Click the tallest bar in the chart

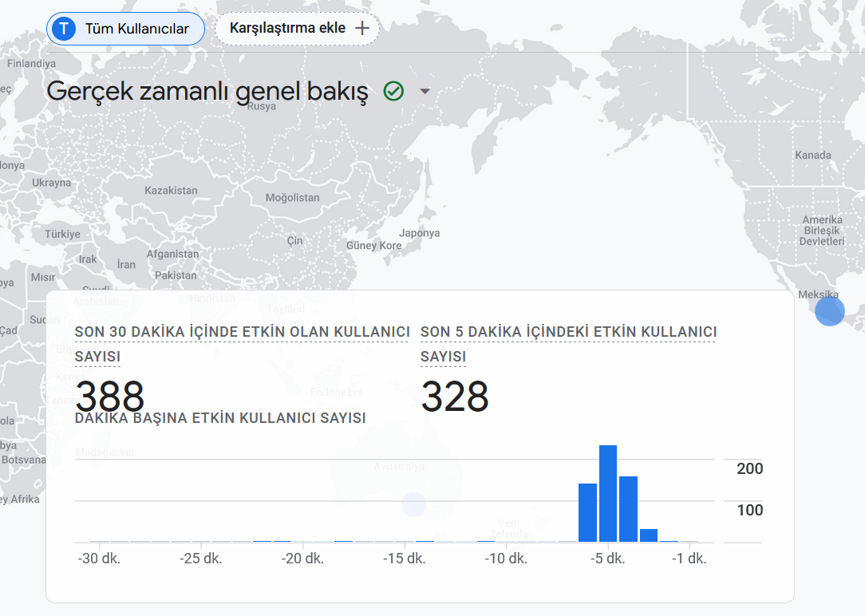pyautogui.click(x=608, y=494)
